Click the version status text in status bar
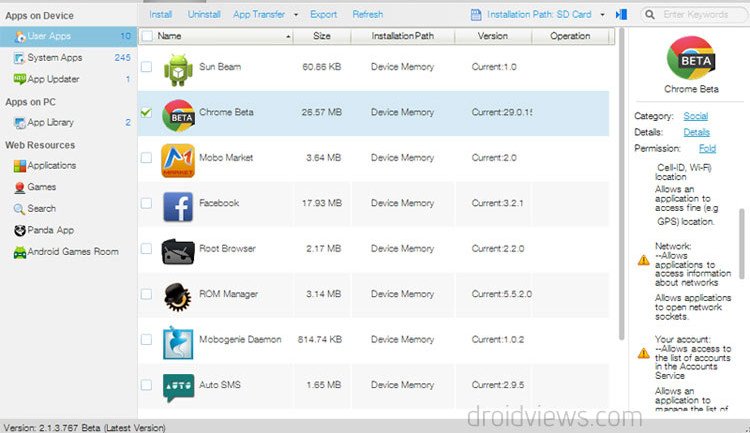The width and height of the screenshot is (750, 433). pos(85,428)
